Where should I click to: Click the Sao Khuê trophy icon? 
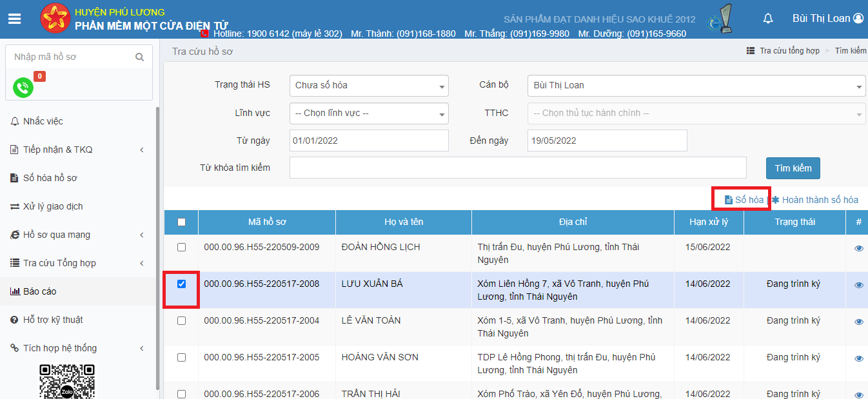click(720, 19)
